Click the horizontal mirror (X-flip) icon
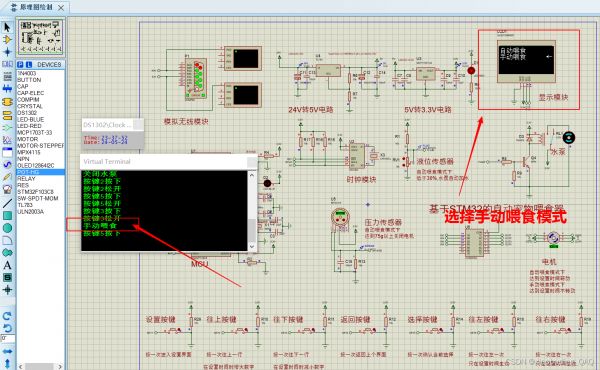The width and height of the screenshot is (600, 370). 7,351
